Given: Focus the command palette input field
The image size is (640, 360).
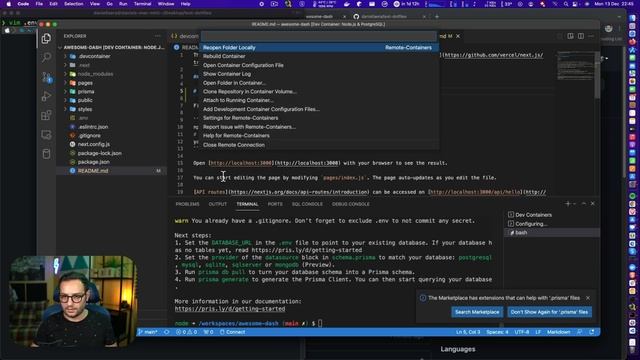Looking at the screenshot, I should (319, 36).
